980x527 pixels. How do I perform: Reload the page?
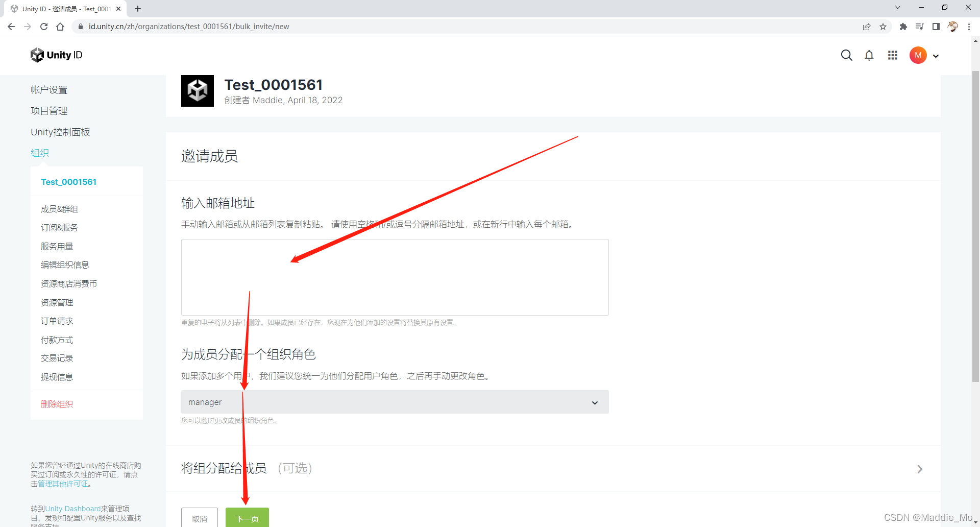coord(44,27)
